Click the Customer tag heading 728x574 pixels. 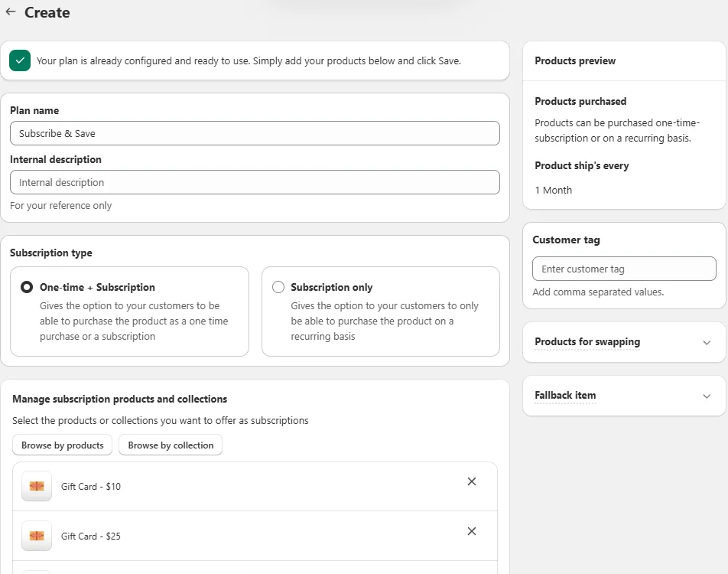point(566,240)
